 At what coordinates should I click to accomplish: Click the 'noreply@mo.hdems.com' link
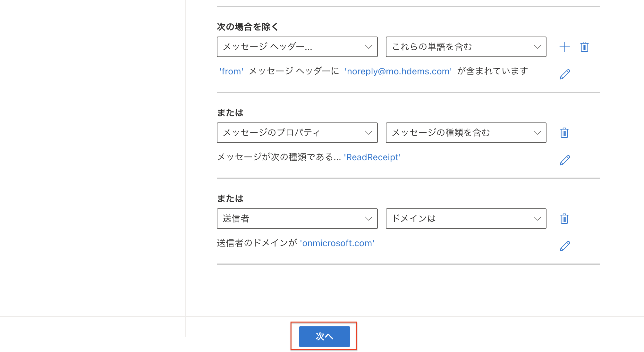398,71
